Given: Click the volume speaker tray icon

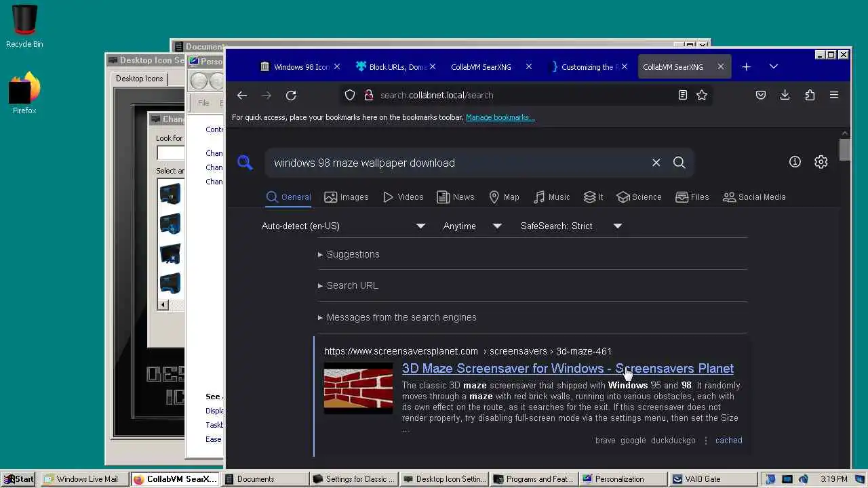Looking at the screenshot, I should [804, 479].
